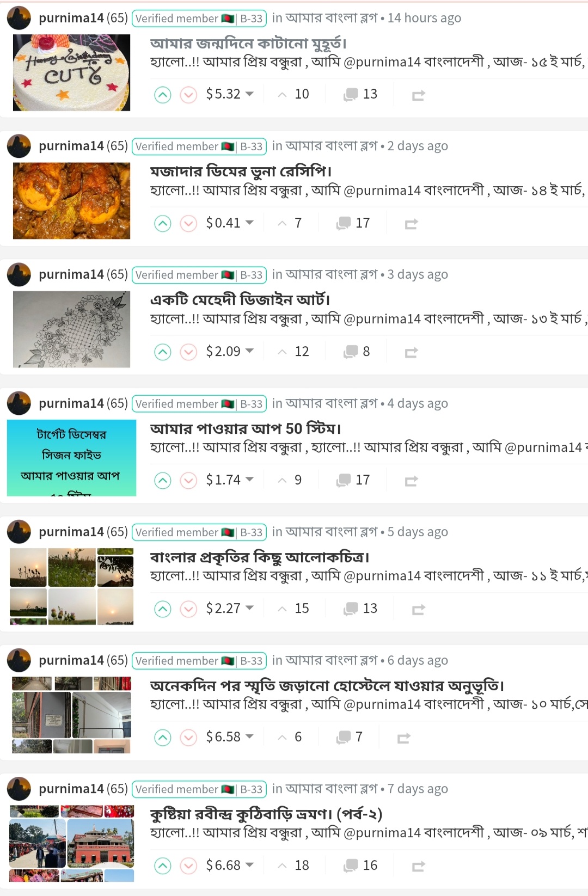Open the birthday cake thumbnail
Image resolution: width=588 pixels, height=896 pixels.
point(71,72)
